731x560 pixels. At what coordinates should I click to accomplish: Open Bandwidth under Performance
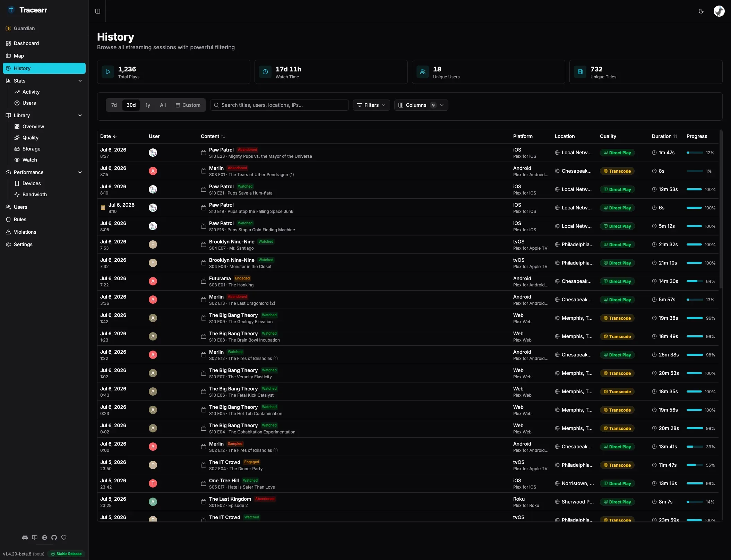pyautogui.click(x=49, y=195)
